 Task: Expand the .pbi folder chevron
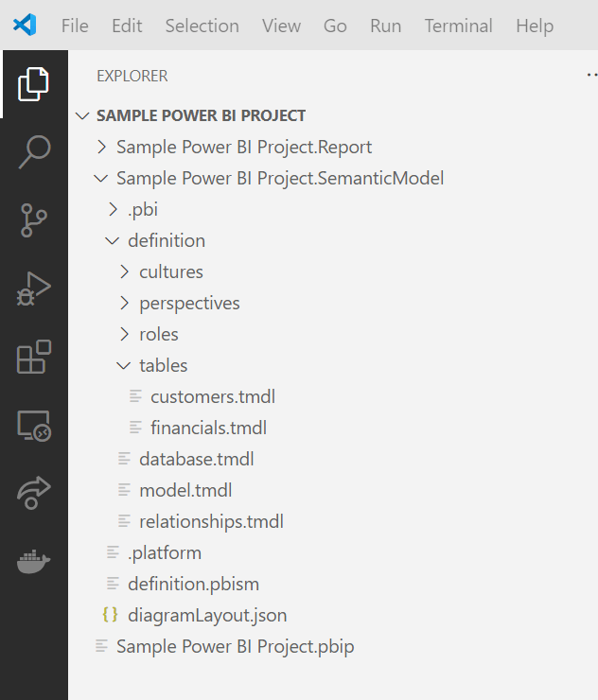coord(113,209)
